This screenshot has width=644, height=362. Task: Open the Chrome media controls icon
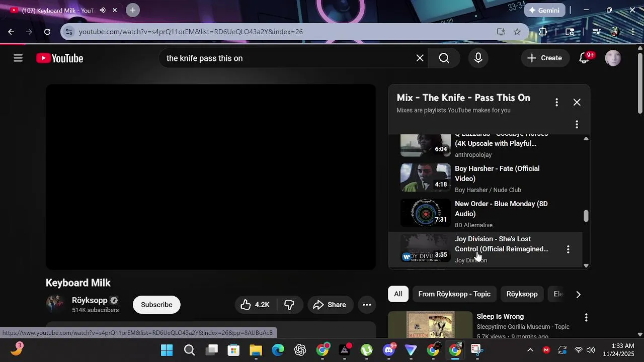597,32
